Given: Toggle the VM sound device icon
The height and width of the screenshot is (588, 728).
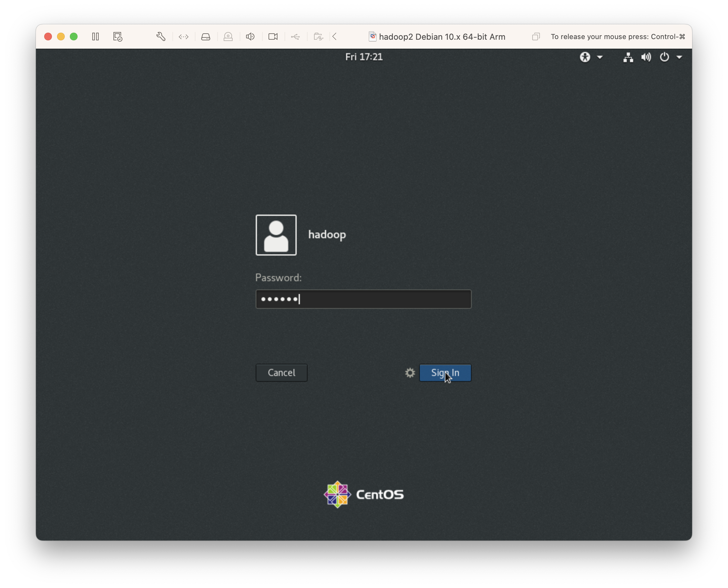Looking at the screenshot, I should [250, 36].
